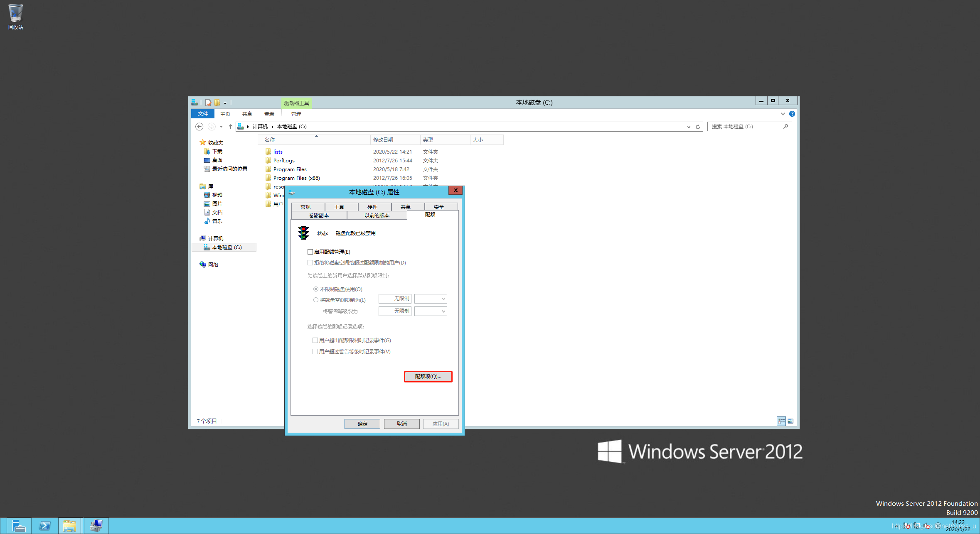This screenshot has height=534, width=980.
Task: Expand the address bar history dropdown
Action: coord(689,127)
